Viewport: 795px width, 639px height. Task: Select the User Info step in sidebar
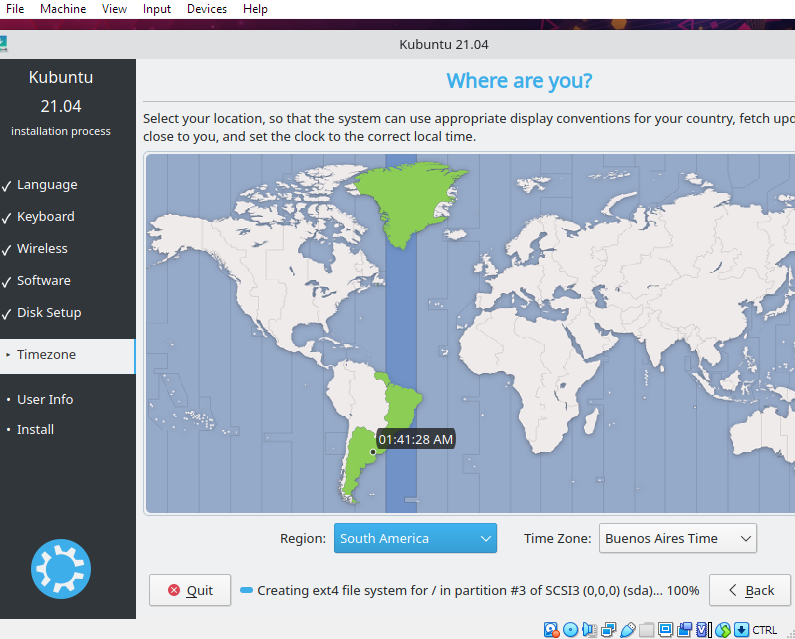tap(45, 400)
